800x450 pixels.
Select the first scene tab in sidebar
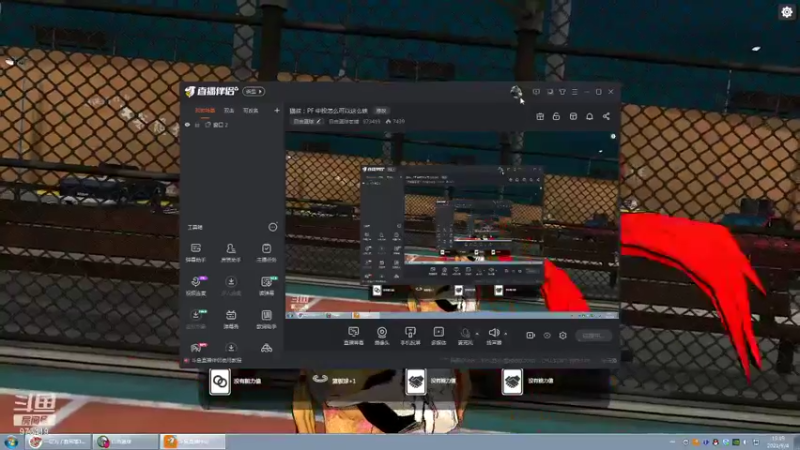pos(205,110)
